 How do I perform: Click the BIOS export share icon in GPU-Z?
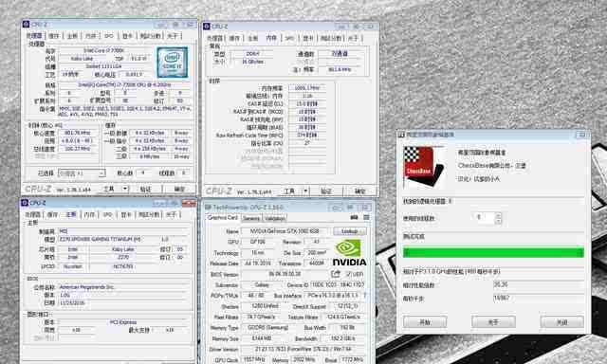(x=336, y=274)
